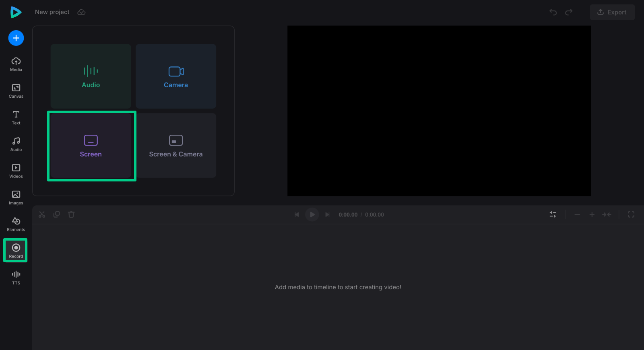
Task: Skip to the next frame
Action: (328, 215)
